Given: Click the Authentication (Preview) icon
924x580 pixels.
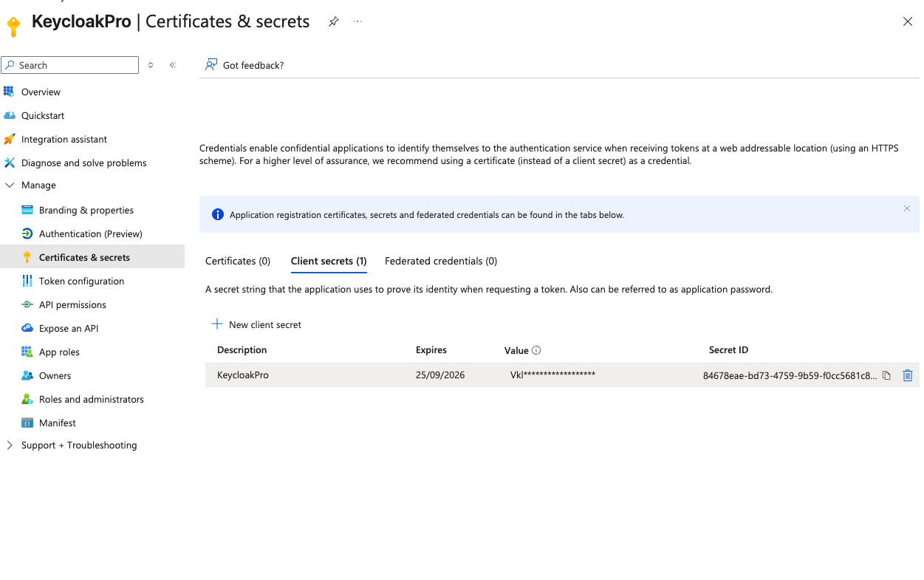Looking at the screenshot, I should [27, 233].
